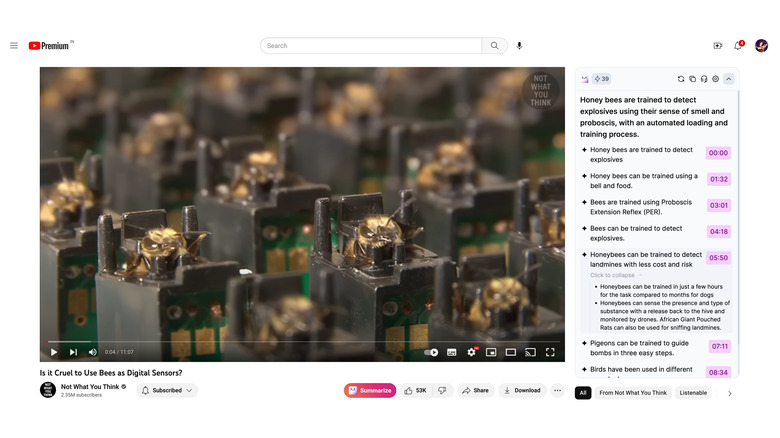Open summary panel settings gear
This screenshot has width=780, height=438.
716,79
